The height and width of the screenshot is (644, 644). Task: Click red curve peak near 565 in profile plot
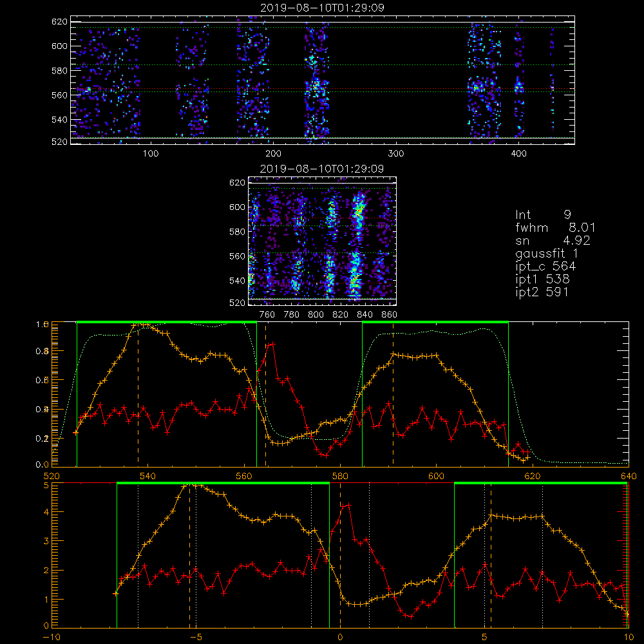(272, 344)
